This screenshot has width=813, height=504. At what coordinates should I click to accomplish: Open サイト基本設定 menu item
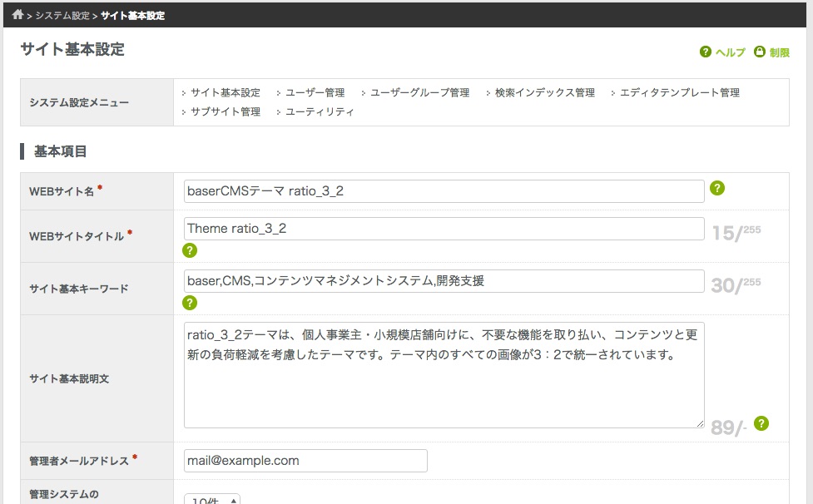pos(225,92)
